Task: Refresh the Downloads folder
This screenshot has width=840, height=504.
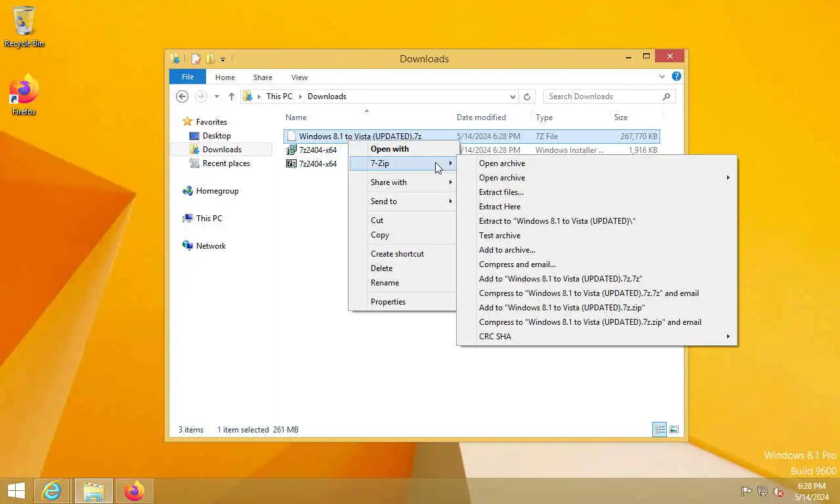Action: click(x=526, y=96)
